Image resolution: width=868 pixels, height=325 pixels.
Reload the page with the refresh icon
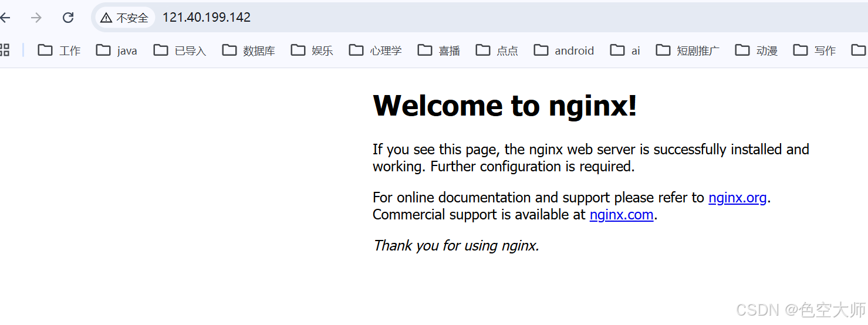(x=68, y=18)
